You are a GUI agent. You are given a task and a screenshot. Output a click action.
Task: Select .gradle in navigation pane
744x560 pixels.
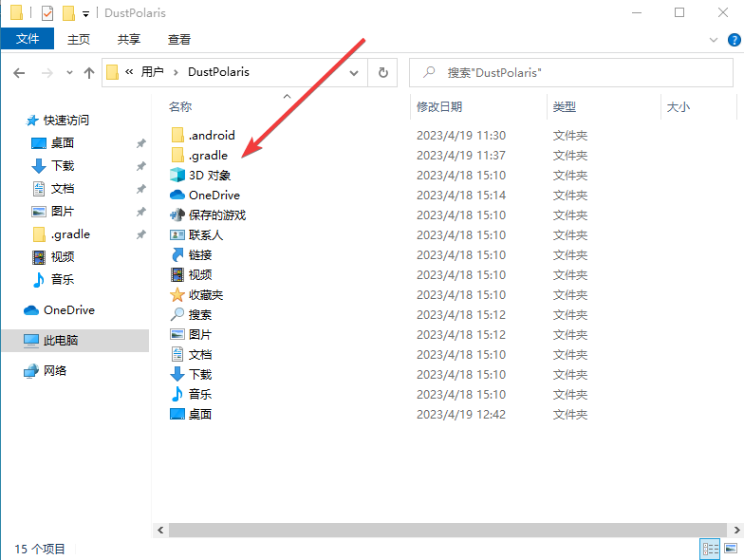70,233
